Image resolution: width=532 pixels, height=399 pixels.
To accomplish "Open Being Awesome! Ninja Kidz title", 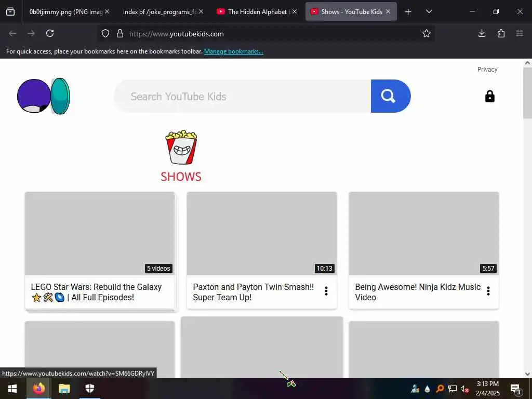I will [x=418, y=292].
